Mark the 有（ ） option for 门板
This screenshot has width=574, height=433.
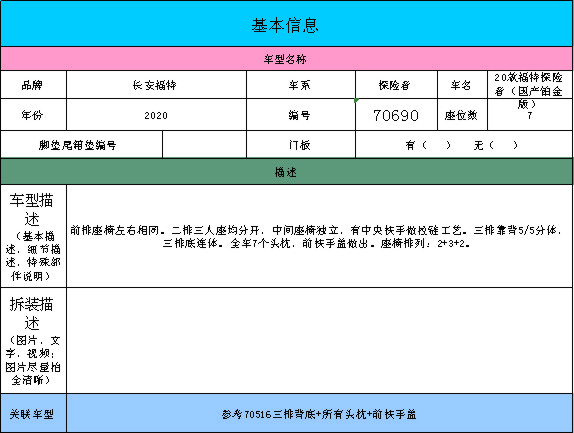[x=428, y=145]
